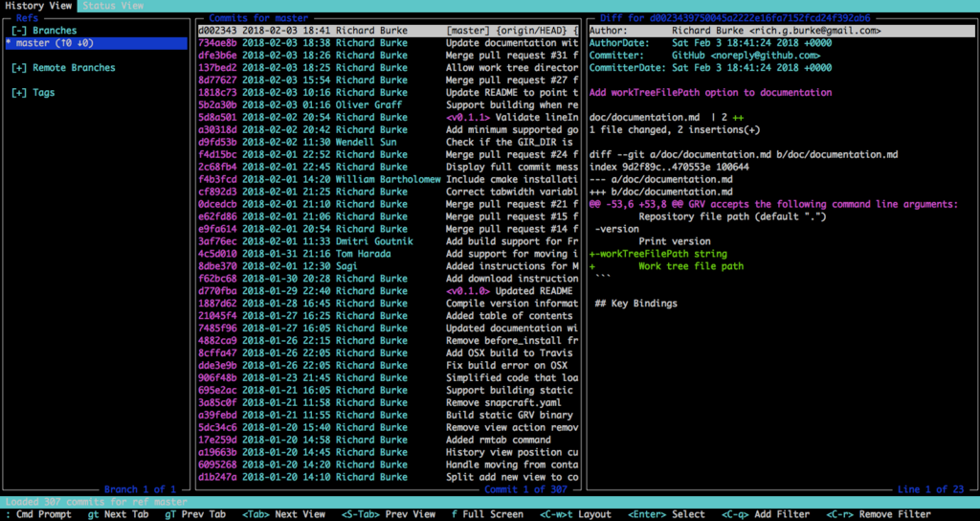Select commit 1818c73 Update README
980x521 pixels.
389,93
